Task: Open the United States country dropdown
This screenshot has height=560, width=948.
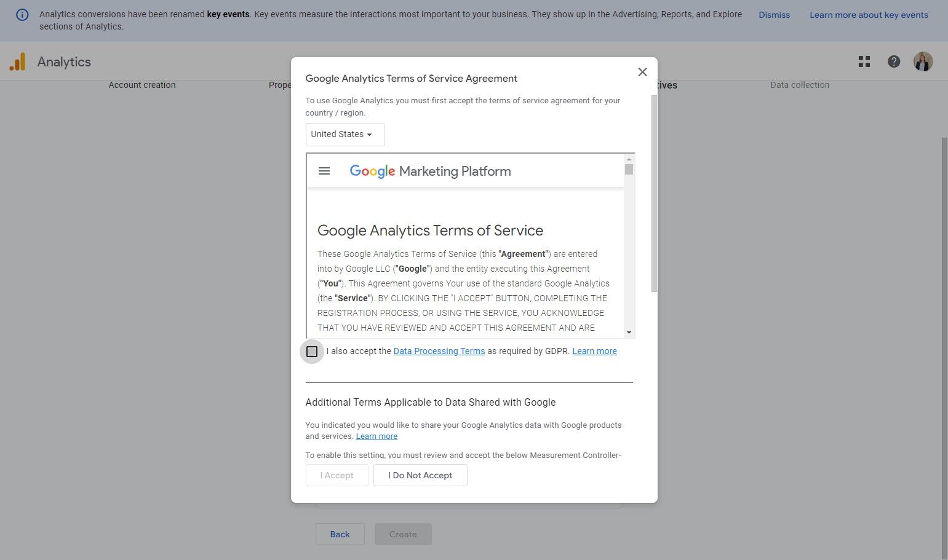Action: (345, 135)
